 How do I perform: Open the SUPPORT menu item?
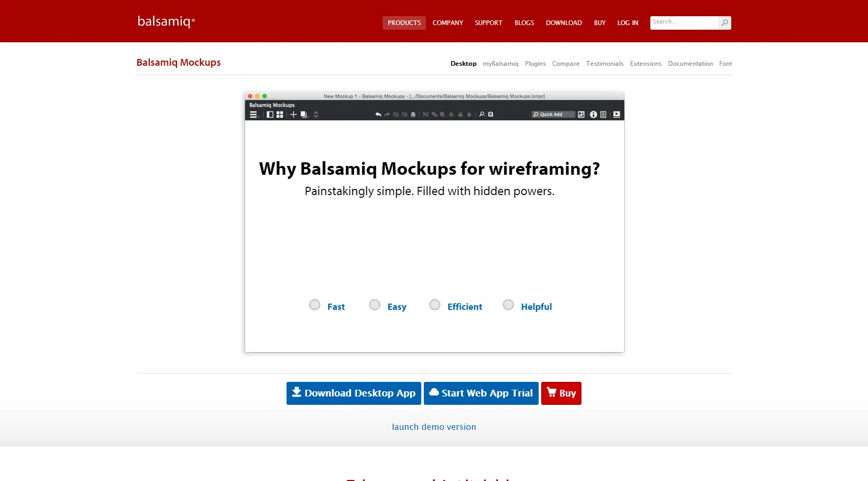tap(489, 23)
